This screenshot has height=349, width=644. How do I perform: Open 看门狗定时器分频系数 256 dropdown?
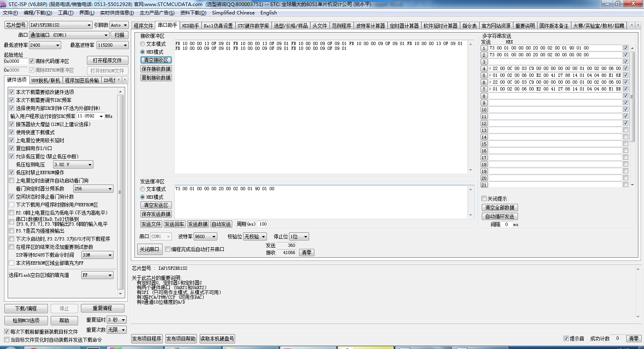[110, 189]
